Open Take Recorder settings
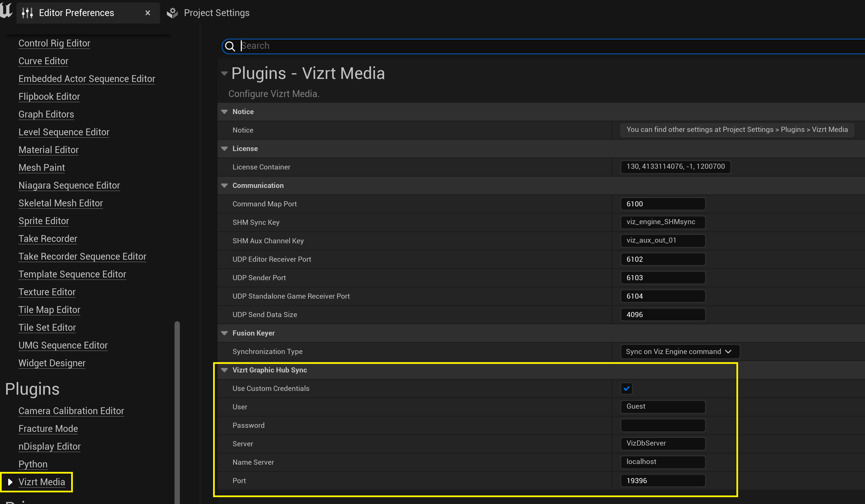The width and height of the screenshot is (865, 504). click(x=48, y=239)
